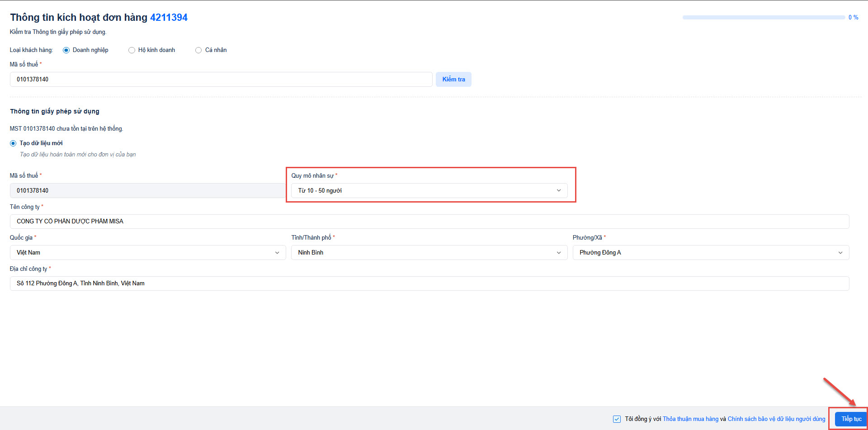Image resolution: width=868 pixels, height=430 pixels.
Task: Select the Tạo dữ liệu mới option
Action: [x=13, y=143]
